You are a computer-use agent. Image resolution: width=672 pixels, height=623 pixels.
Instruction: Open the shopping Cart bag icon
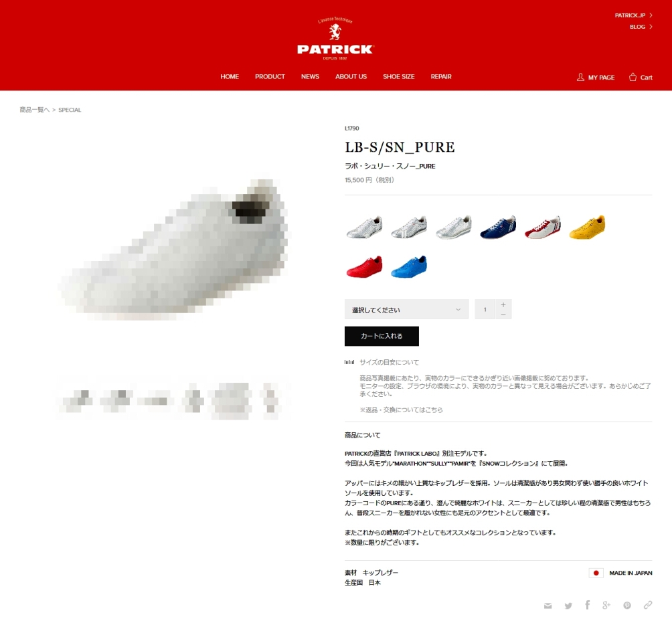tap(633, 77)
